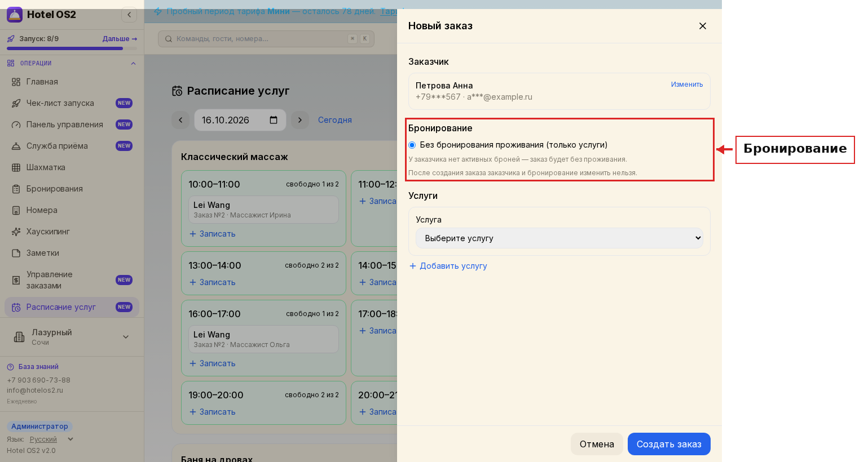Click the Шахматка grid icon
The height and width of the screenshot is (462, 868).
point(16,167)
